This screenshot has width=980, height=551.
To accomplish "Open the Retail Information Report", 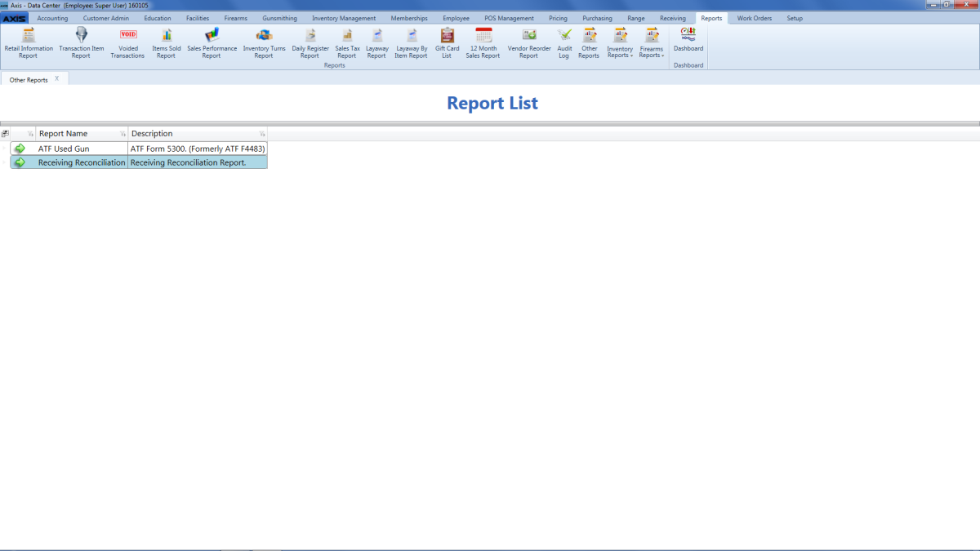I will pyautogui.click(x=29, y=42).
